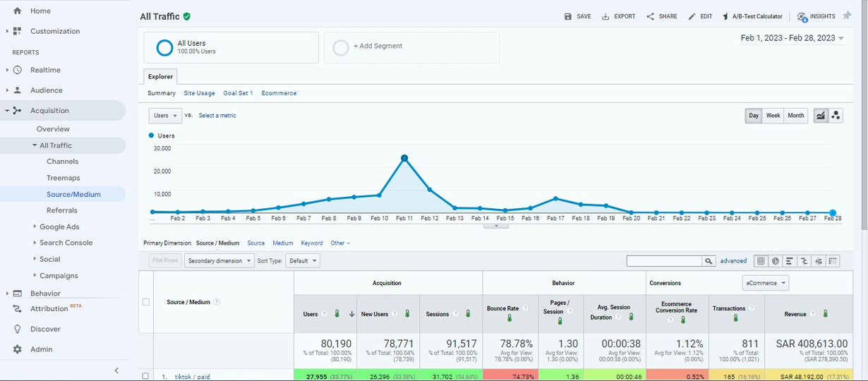The width and height of the screenshot is (868, 381).
Task: Expand Search Console in the sidebar
Action: (x=35, y=243)
